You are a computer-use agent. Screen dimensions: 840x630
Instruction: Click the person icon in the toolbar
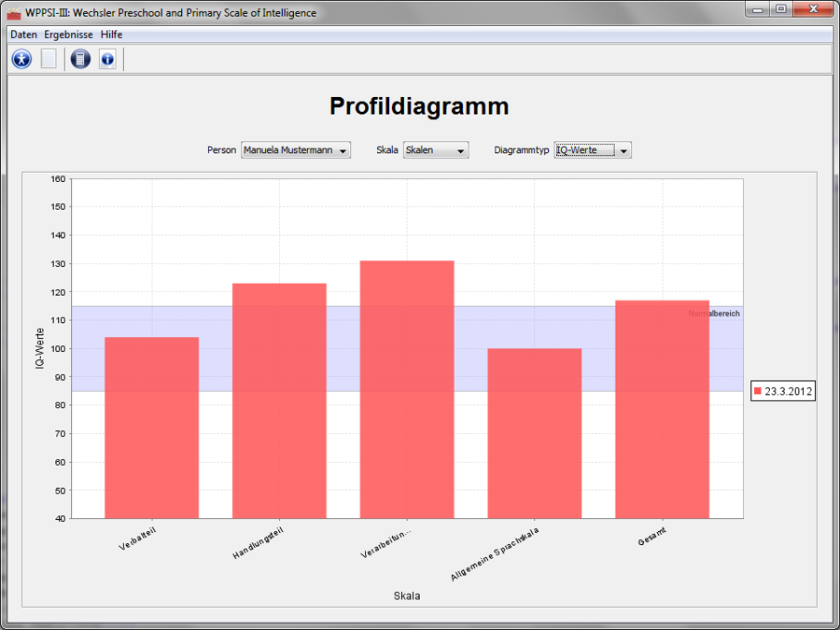(x=21, y=59)
